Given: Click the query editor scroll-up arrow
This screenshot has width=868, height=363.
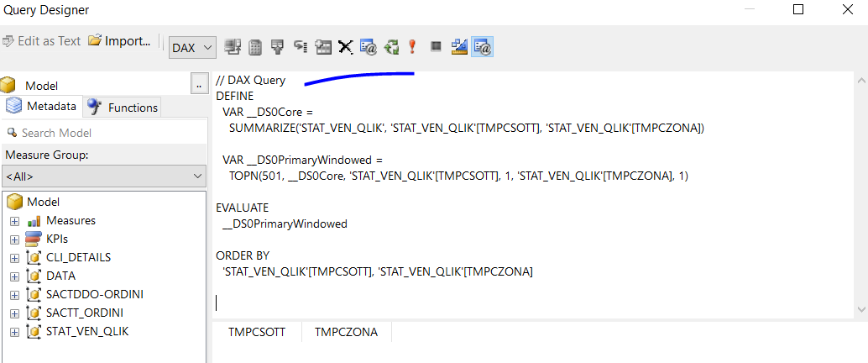Looking at the screenshot, I should click(x=860, y=81).
